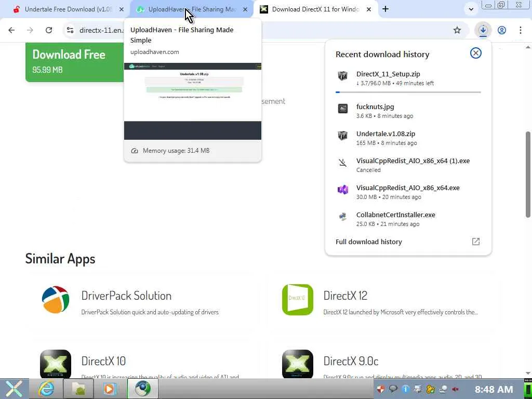Open the DirectX 9.0c title link
The height and width of the screenshot is (399, 532).
click(351, 361)
